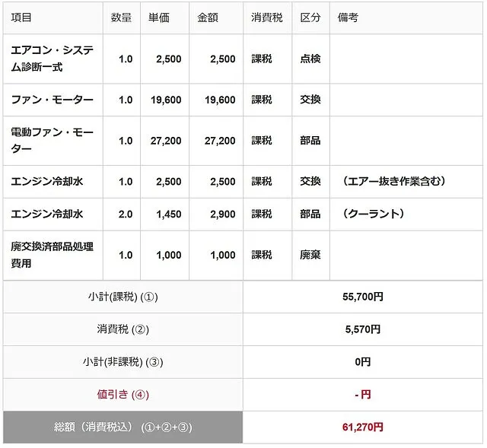Click the 項目 column header
This screenshot has width=487, height=448.
pyautogui.click(x=22, y=17)
